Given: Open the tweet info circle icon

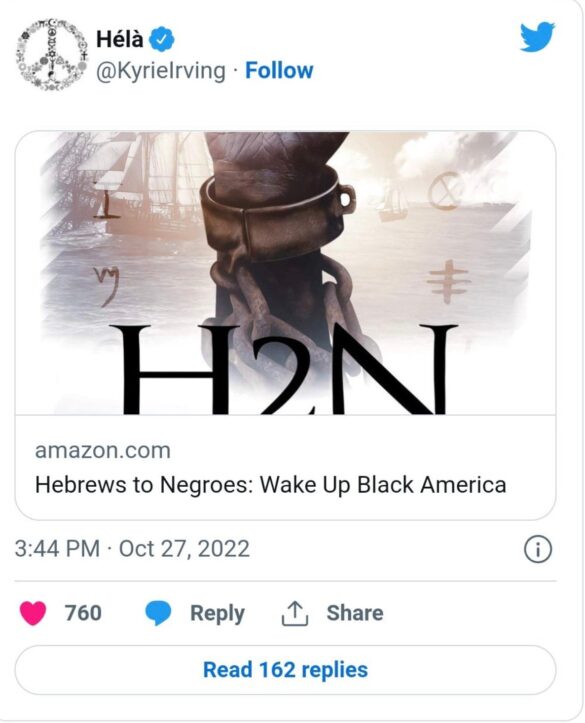Looking at the screenshot, I should 538,550.
